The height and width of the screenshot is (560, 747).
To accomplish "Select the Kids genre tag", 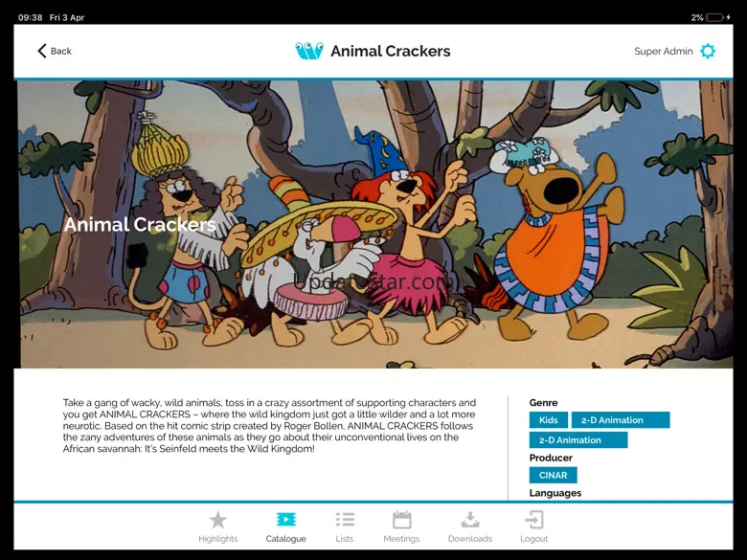I will pos(549,420).
